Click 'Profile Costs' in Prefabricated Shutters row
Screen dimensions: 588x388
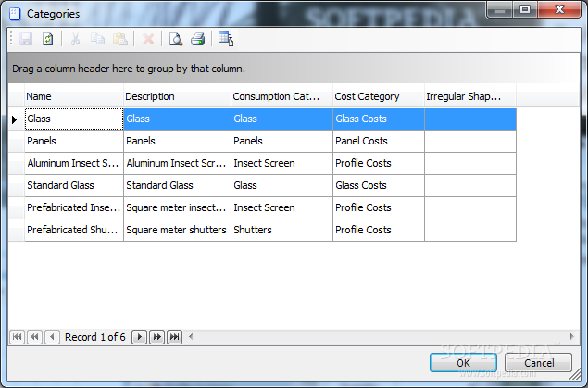pyautogui.click(x=379, y=230)
